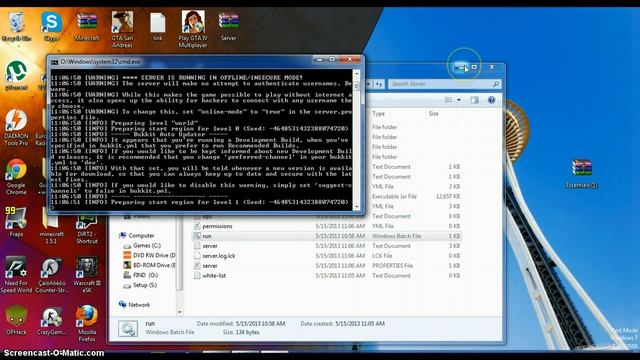Open the Fraps desktop shortcut

pos(16,222)
